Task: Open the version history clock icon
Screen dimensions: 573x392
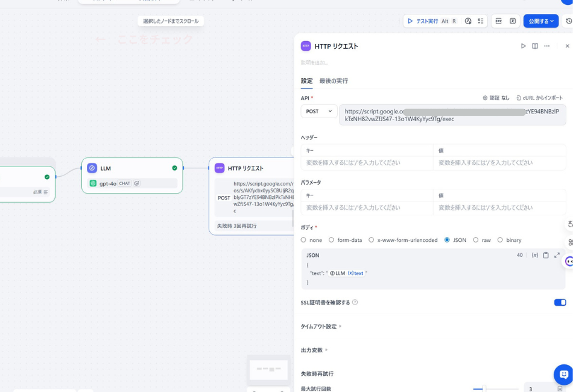Action: pyautogui.click(x=569, y=21)
